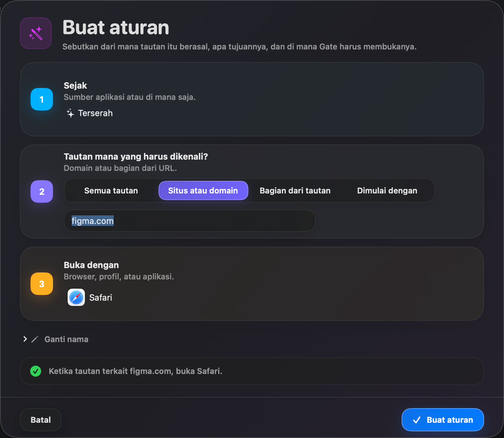
Task: Click the rule summary text mentioning figma.com
Action: [x=135, y=371]
